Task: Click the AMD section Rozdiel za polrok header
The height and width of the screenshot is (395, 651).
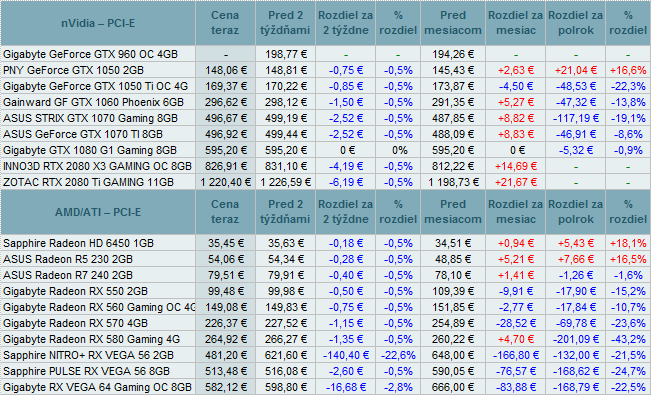Action: point(575,212)
